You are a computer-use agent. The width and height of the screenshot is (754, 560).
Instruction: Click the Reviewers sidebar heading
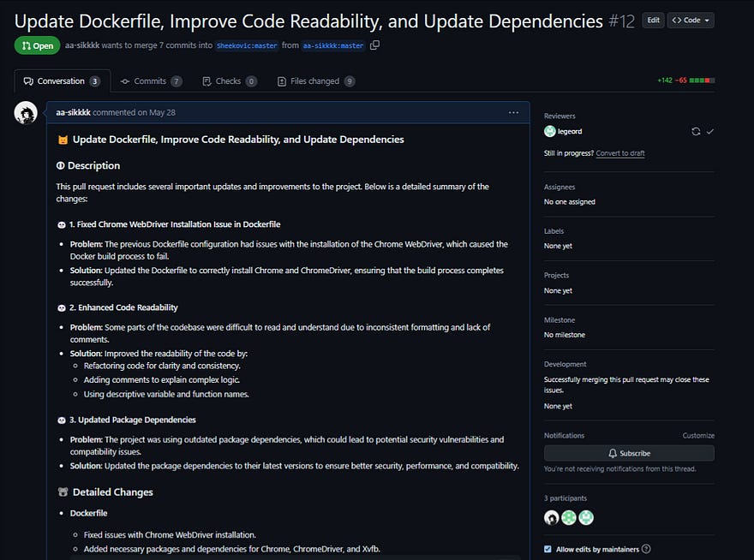(560, 116)
